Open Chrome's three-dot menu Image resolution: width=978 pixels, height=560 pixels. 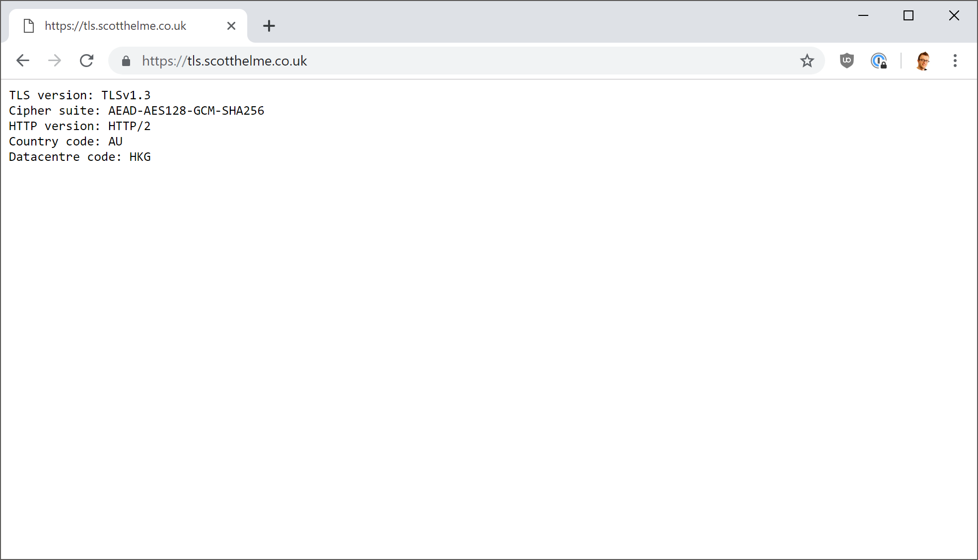click(955, 61)
